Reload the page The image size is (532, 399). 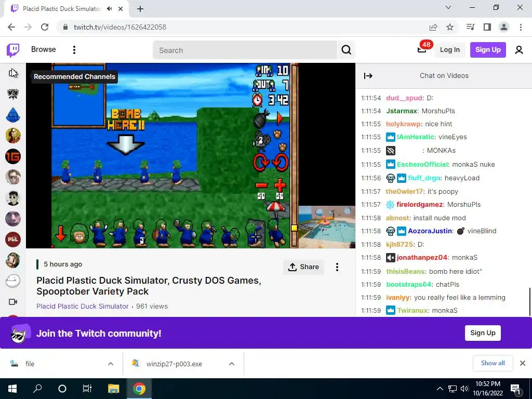pyautogui.click(x=45, y=27)
